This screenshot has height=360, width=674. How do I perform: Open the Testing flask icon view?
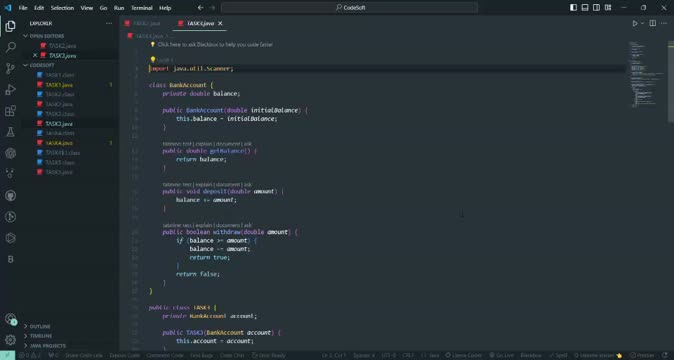[10, 132]
